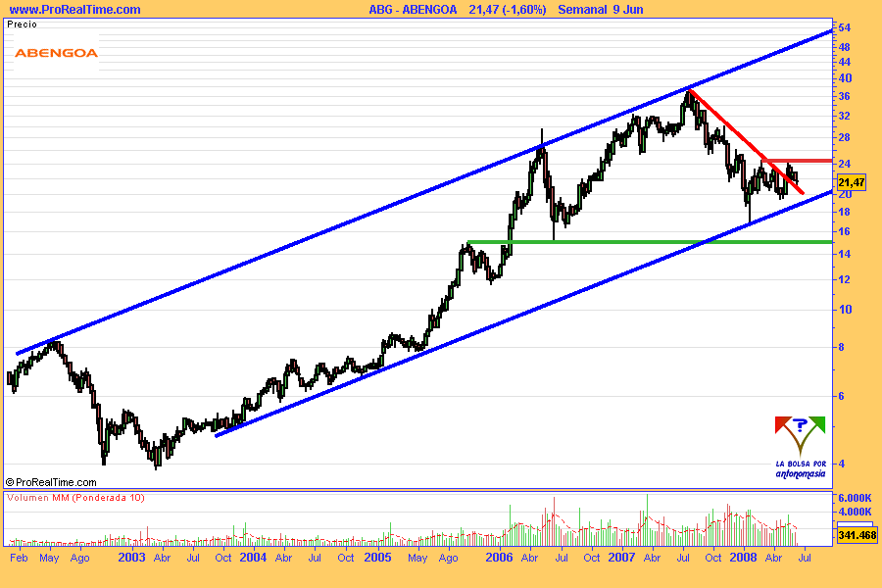Viewport: 882px width, 588px height.
Task: Click the 24 price level on scale
Action: point(845,165)
